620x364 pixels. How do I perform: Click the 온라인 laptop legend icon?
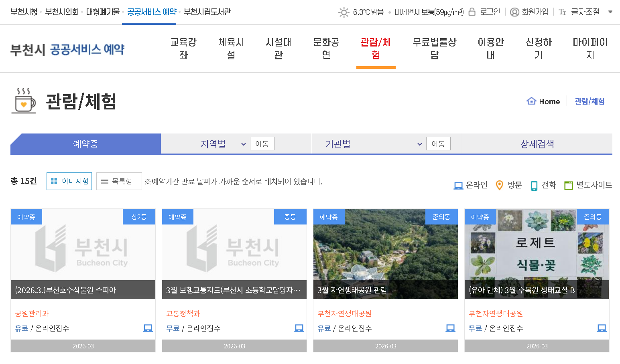[x=457, y=185]
